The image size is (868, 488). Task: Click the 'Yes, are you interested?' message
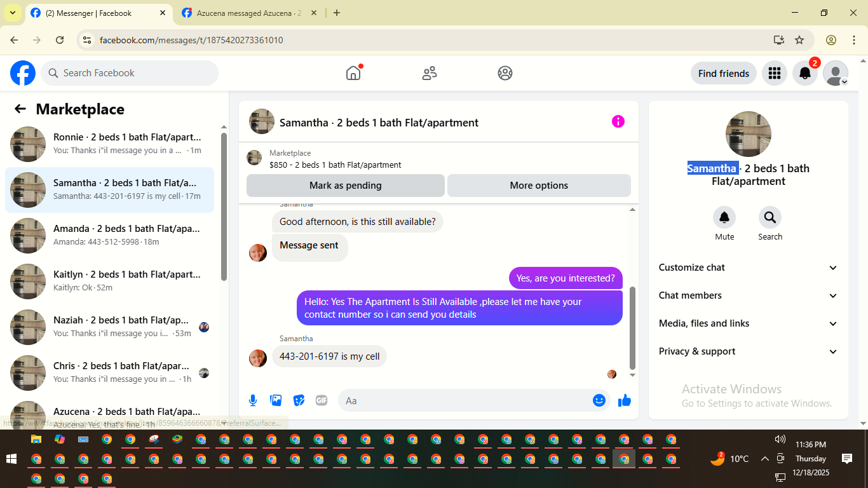(566, 278)
